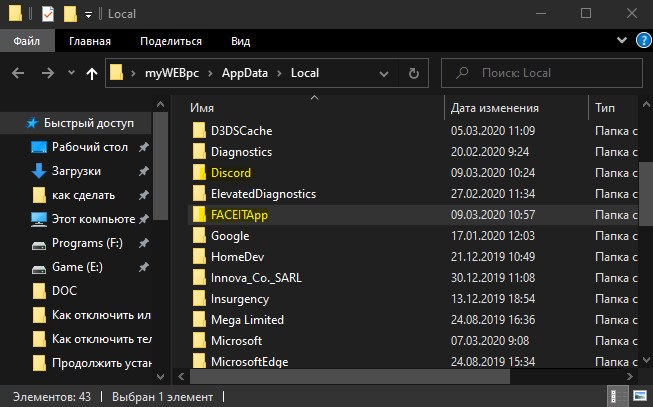Switch to Large icons view in status bar

click(x=639, y=396)
